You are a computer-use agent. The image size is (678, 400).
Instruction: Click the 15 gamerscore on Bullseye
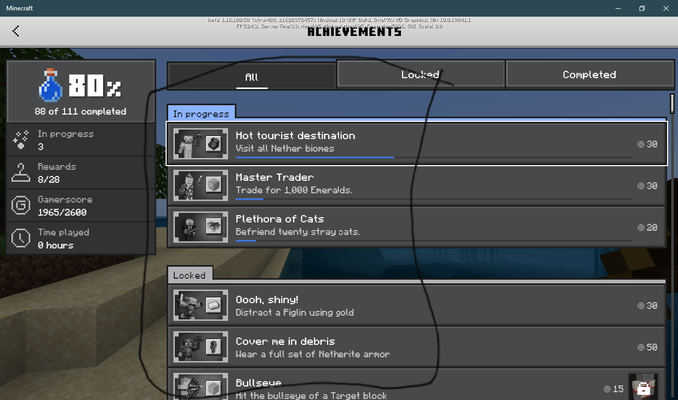[614, 389]
